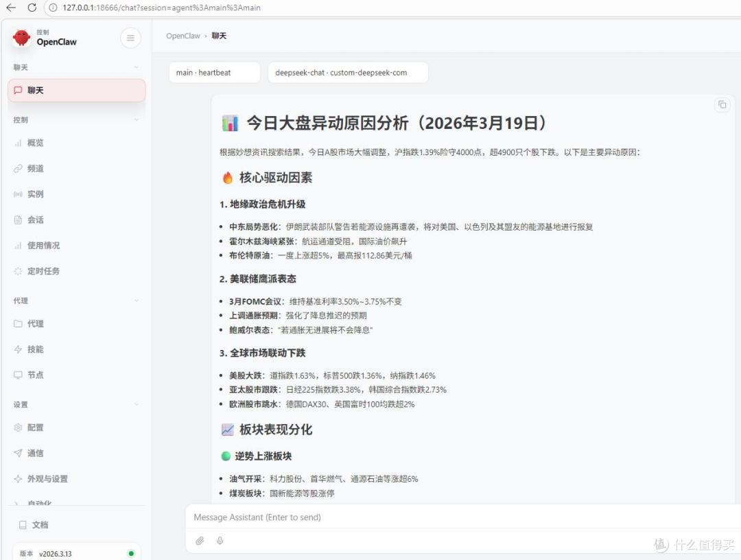Screen dimensions: 741x560
Task: Click the 逆势上涨板块 subheading
Action: point(257,456)
